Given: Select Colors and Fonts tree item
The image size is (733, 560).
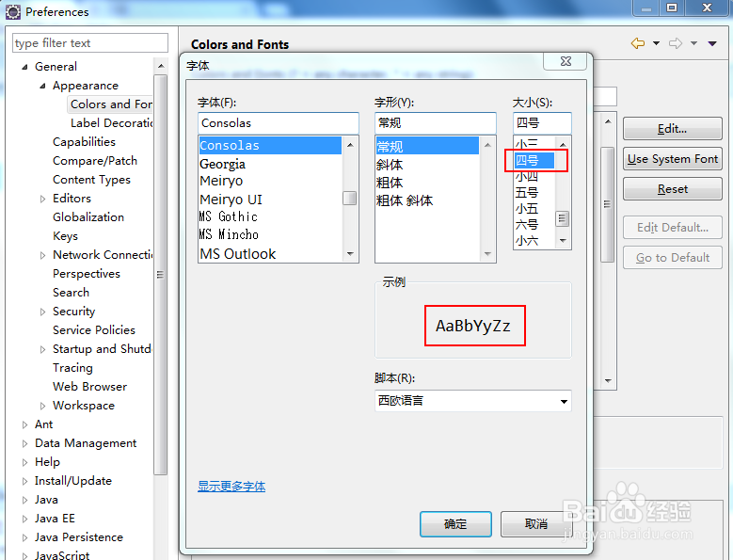Looking at the screenshot, I should (111, 104).
